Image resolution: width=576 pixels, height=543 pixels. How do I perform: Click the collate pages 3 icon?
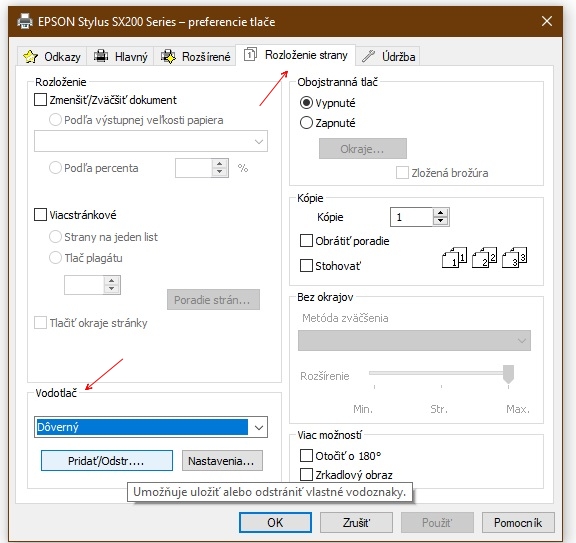(514, 257)
